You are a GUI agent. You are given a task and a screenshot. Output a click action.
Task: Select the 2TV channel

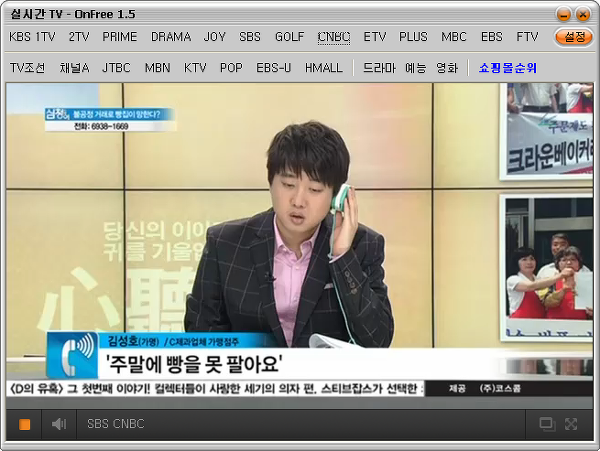pyautogui.click(x=79, y=37)
